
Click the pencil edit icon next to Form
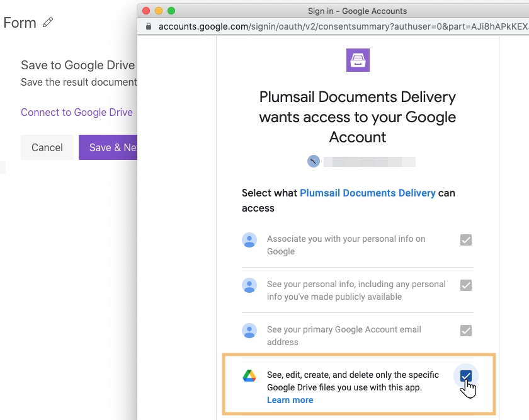pyautogui.click(x=48, y=22)
